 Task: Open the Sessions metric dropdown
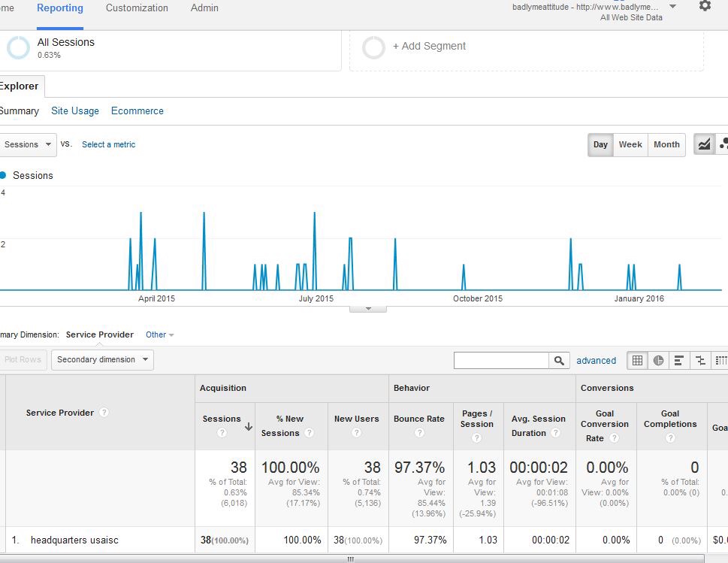point(27,144)
